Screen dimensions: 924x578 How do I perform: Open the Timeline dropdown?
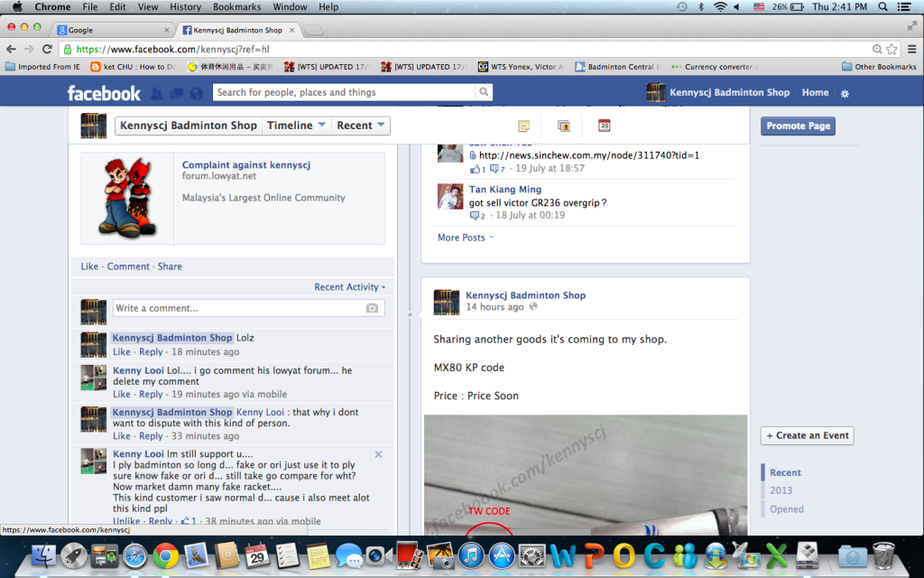pyautogui.click(x=296, y=126)
